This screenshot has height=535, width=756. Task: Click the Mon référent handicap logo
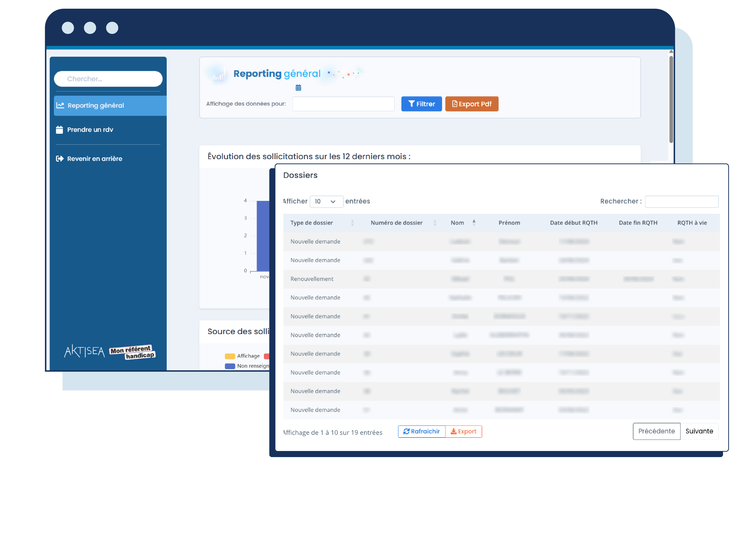(132, 352)
